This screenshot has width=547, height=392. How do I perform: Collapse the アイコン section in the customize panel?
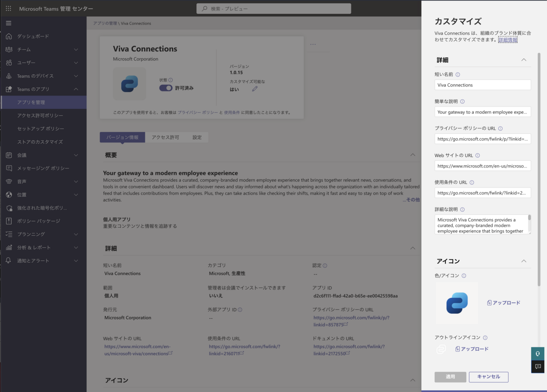524,261
